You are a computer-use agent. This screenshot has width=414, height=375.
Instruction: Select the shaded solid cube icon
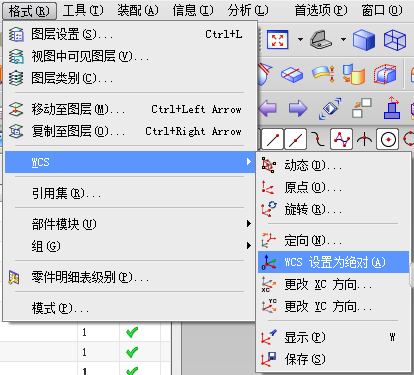tap(364, 40)
